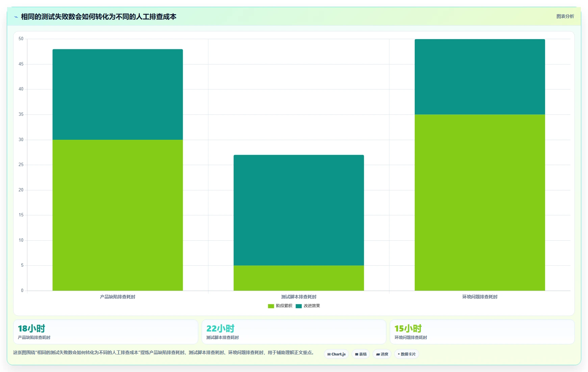Click the 22小时 value in the data card
This screenshot has width=588, height=372.
220,328
